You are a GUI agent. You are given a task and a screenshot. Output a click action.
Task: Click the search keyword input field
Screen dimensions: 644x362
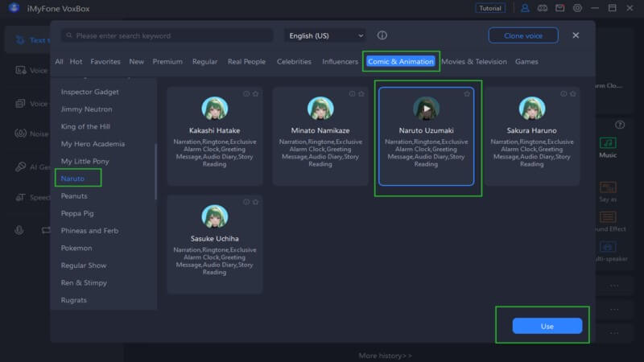coord(167,35)
